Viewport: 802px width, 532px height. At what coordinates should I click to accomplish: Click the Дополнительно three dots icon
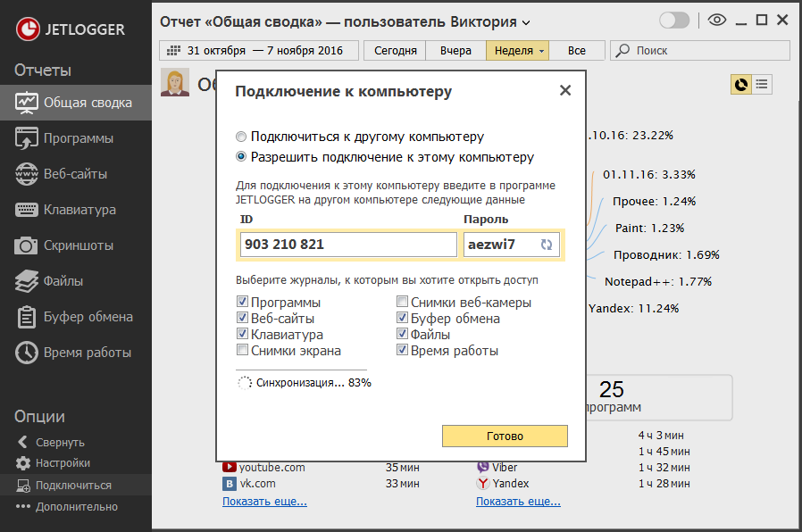(x=23, y=506)
